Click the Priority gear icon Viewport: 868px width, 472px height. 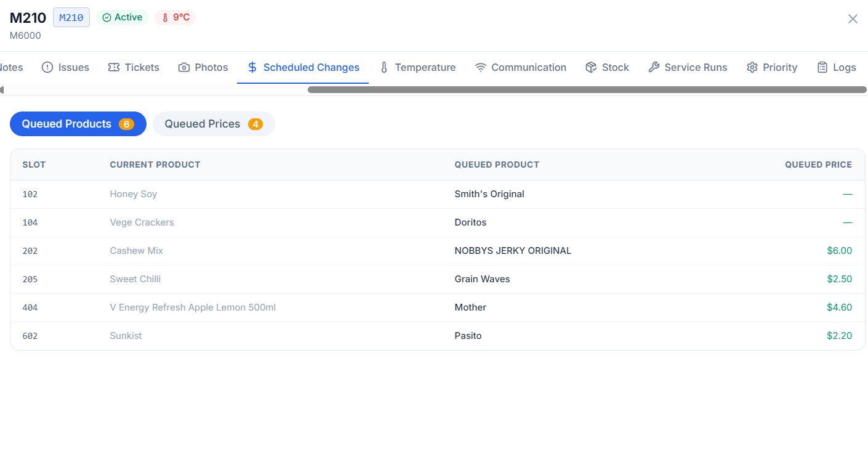(x=752, y=67)
